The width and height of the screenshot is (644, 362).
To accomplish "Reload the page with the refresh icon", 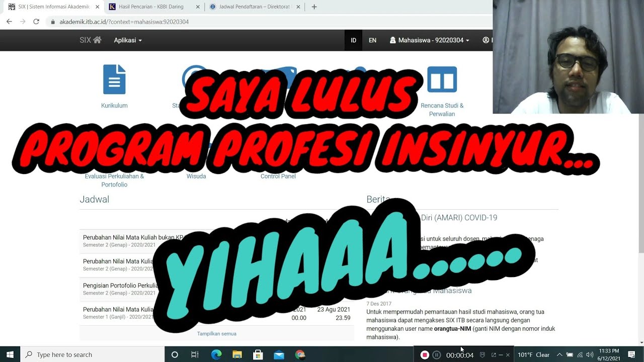I will [x=36, y=22].
